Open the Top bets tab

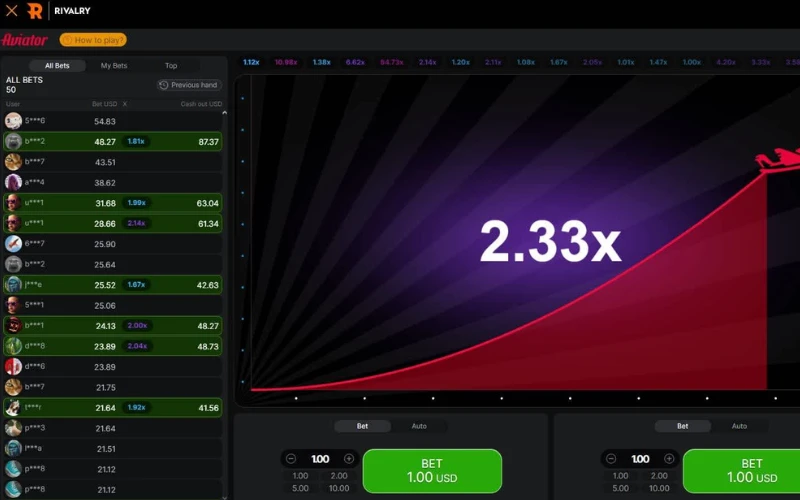171,66
